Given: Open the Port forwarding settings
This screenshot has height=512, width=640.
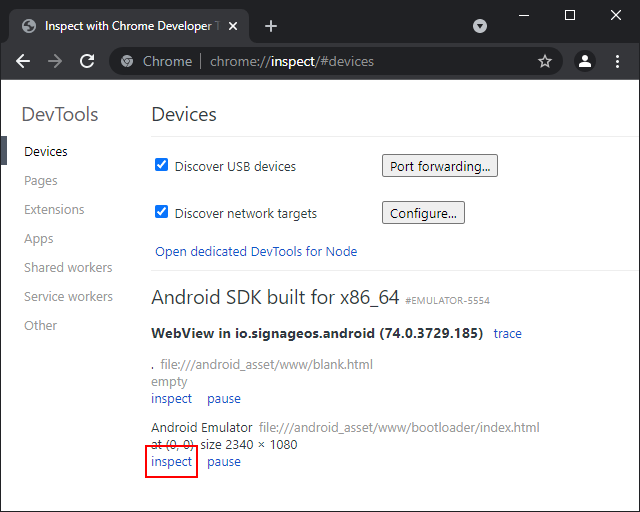Looking at the screenshot, I should [x=440, y=166].
